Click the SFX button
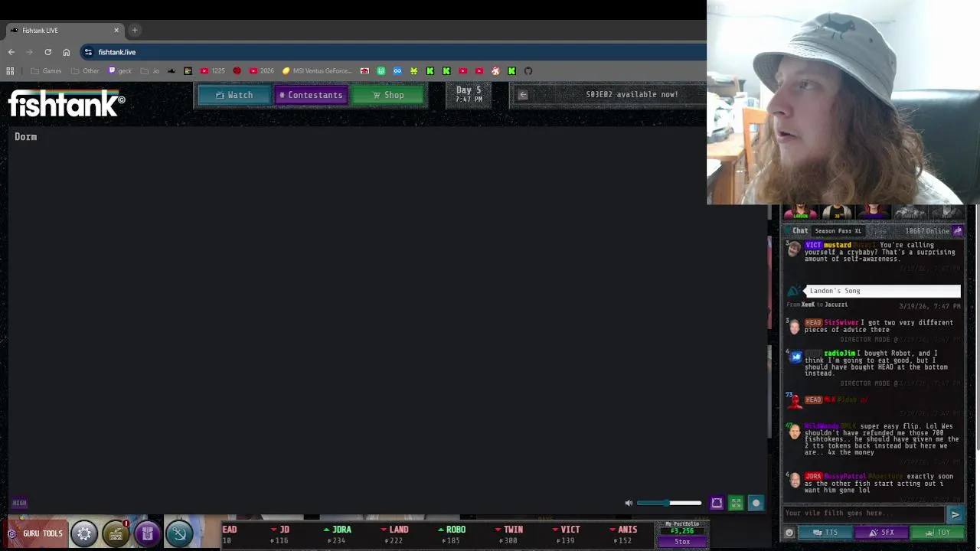 pos(881,533)
